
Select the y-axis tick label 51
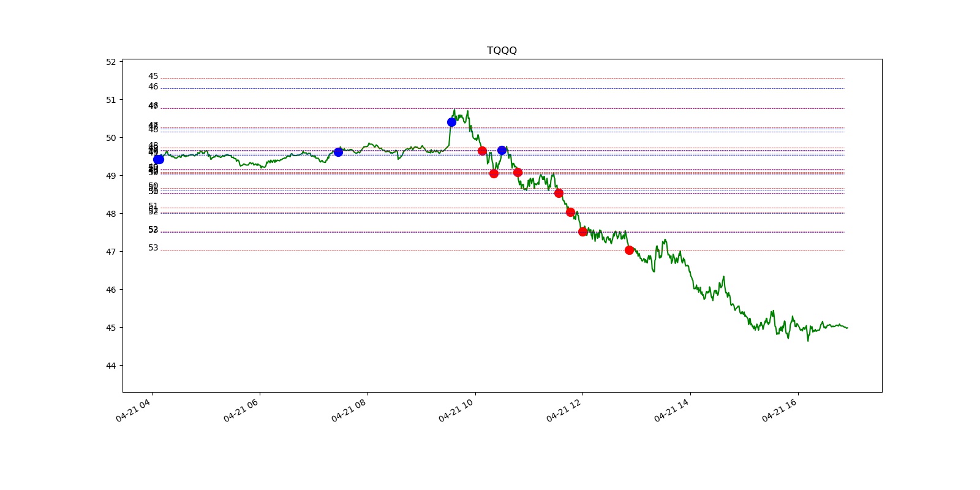(x=111, y=100)
